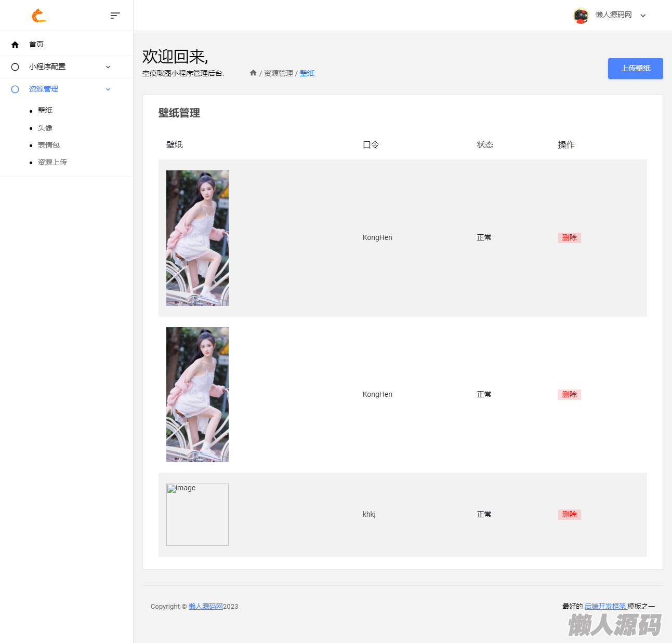
Task: Click the broken image thumbnail for khkj
Action: pyautogui.click(x=197, y=515)
